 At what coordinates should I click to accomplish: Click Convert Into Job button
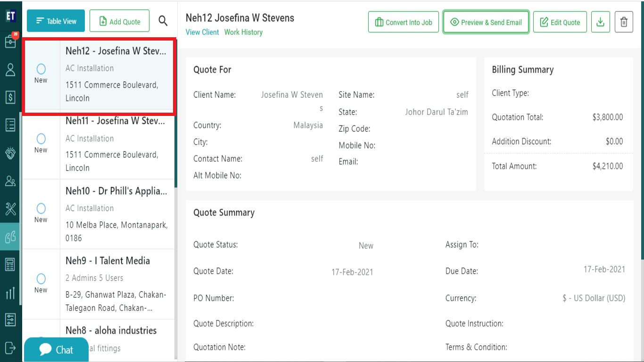pos(404,22)
